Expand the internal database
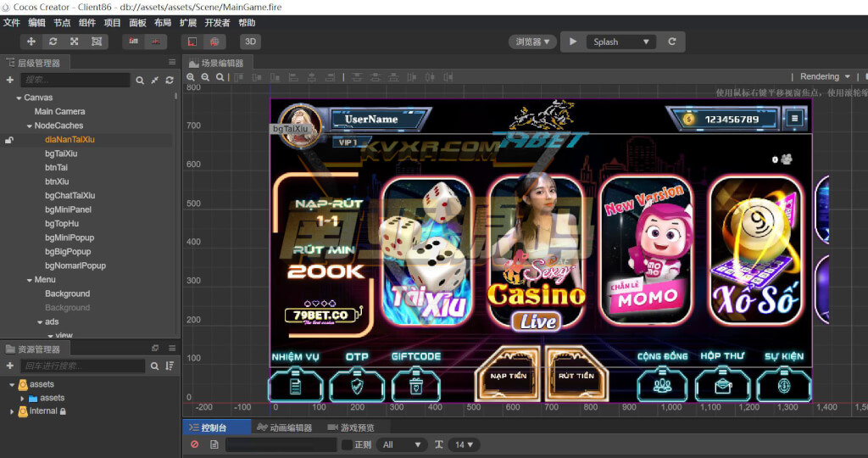Image resolution: width=868 pixels, height=458 pixels. point(12,411)
